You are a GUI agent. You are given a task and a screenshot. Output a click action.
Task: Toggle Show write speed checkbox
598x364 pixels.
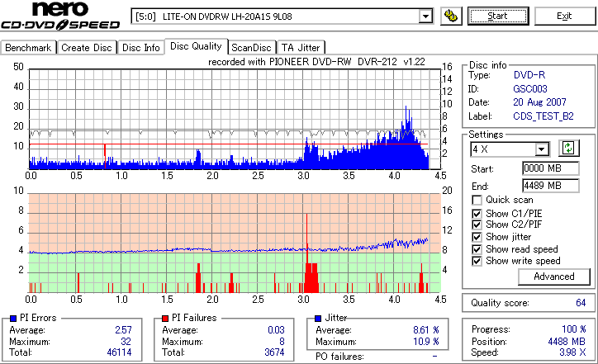[477, 261]
